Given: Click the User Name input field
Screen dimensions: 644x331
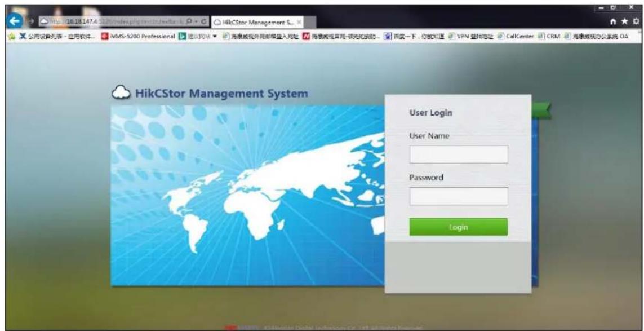Looking at the screenshot, I should [x=459, y=154].
